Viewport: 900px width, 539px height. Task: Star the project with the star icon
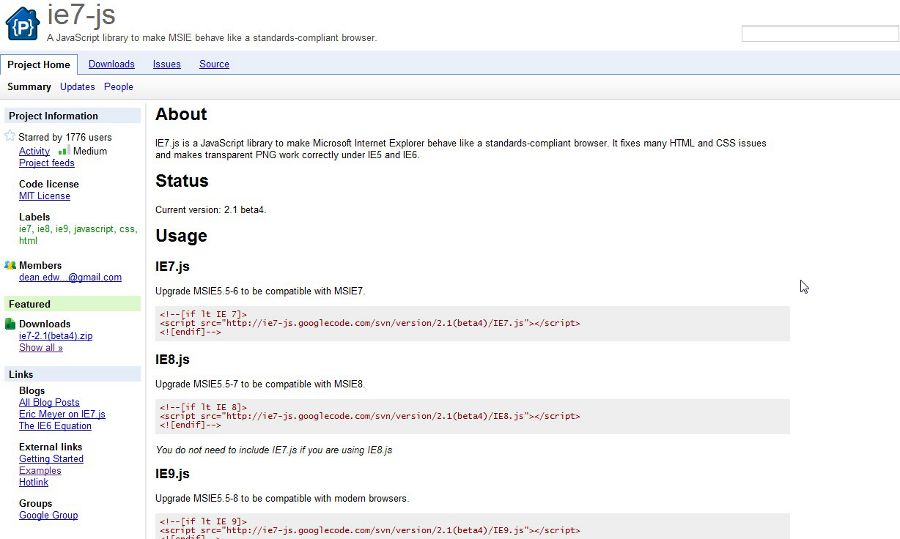tap(10, 136)
